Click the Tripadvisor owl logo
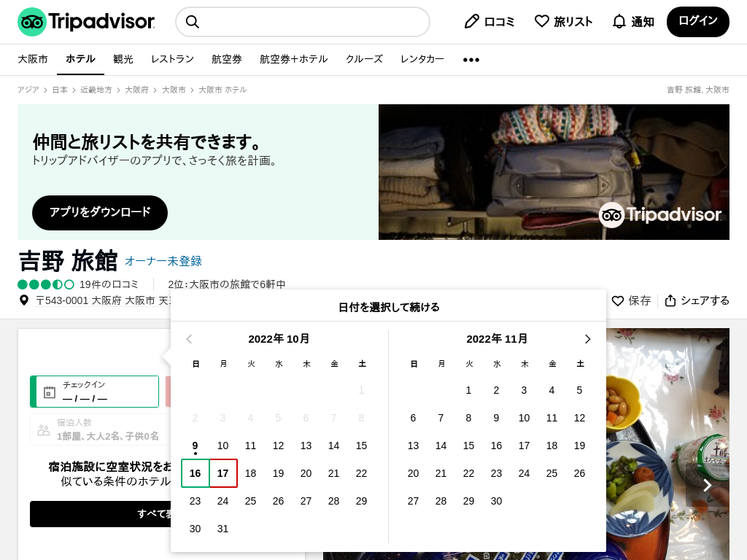This screenshot has height=560, width=747. point(86,22)
